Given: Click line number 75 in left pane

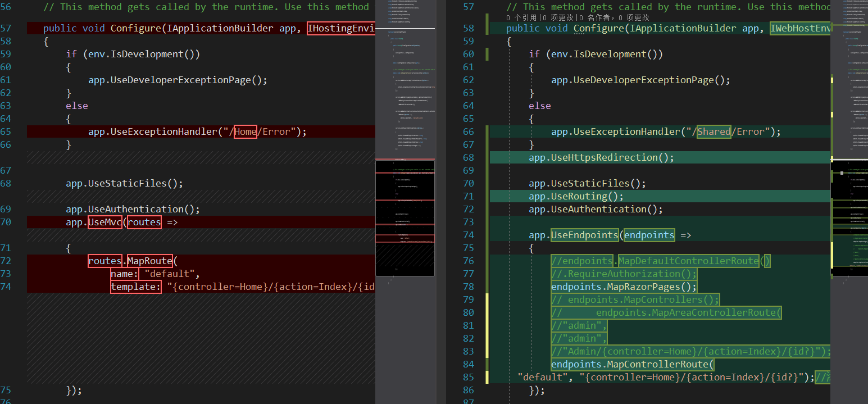Looking at the screenshot, I should [x=6, y=390].
